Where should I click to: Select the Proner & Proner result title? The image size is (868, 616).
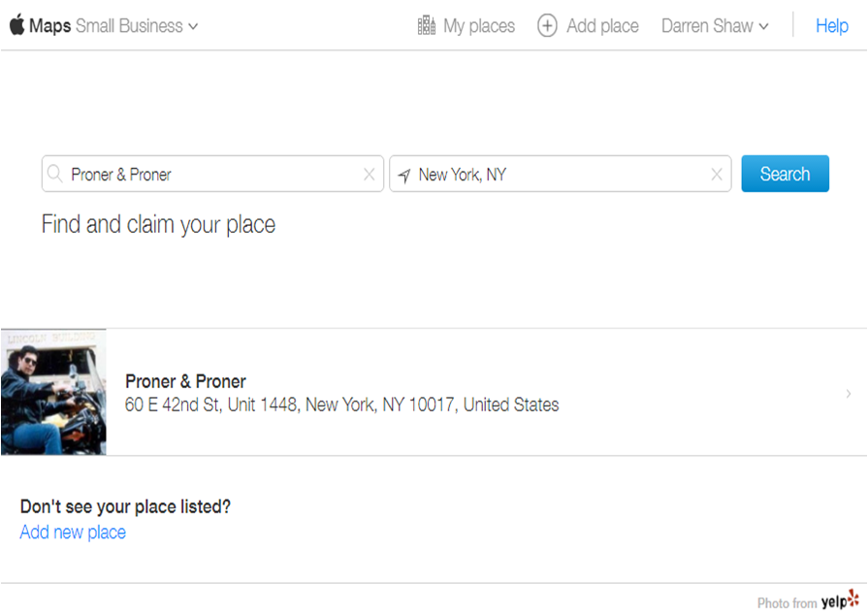click(x=185, y=381)
